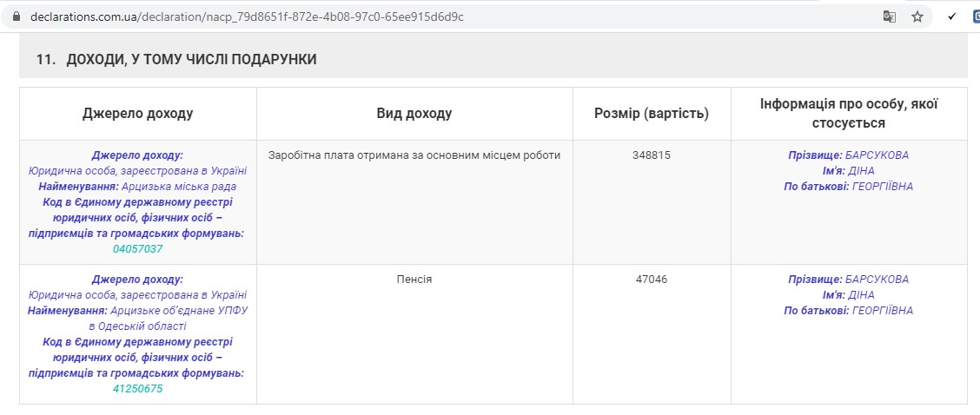Click the pension amount 47046
The width and height of the screenshot is (980, 415).
click(652, 280)
